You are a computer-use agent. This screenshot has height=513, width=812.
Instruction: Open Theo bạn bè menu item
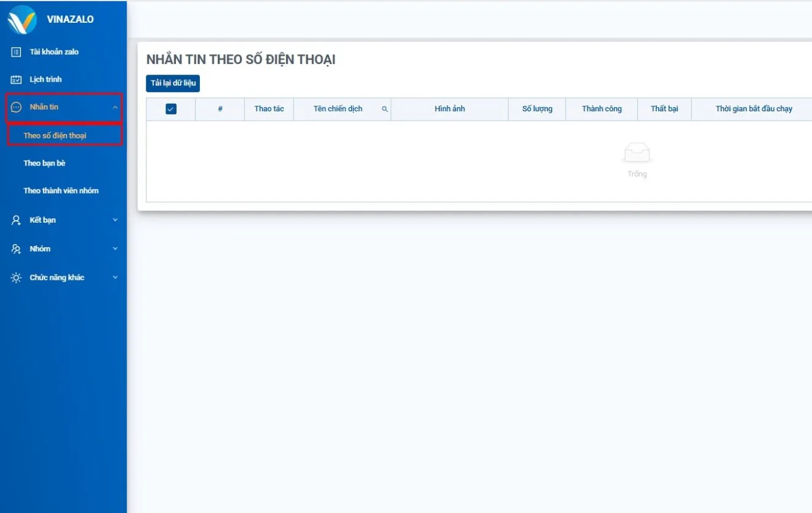pos(44,164)
